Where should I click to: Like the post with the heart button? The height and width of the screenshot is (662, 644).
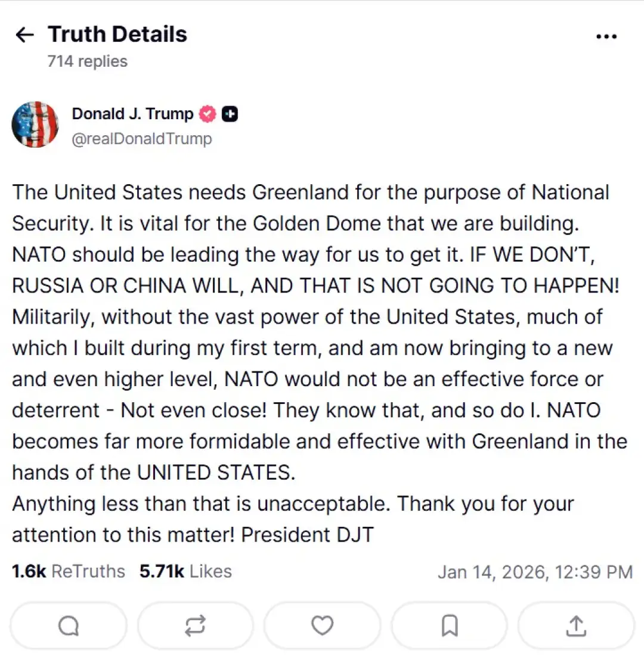[x=322, y=625]
